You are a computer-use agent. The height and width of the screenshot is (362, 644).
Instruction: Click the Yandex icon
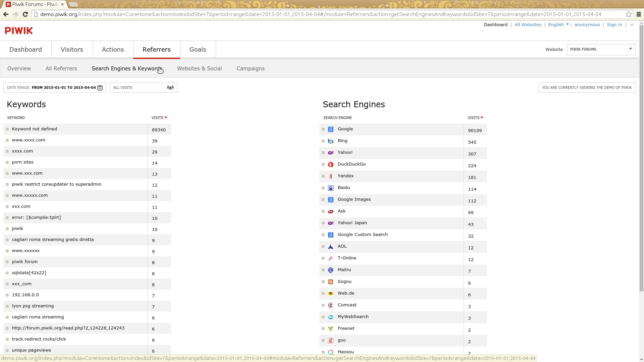(330, 176)
